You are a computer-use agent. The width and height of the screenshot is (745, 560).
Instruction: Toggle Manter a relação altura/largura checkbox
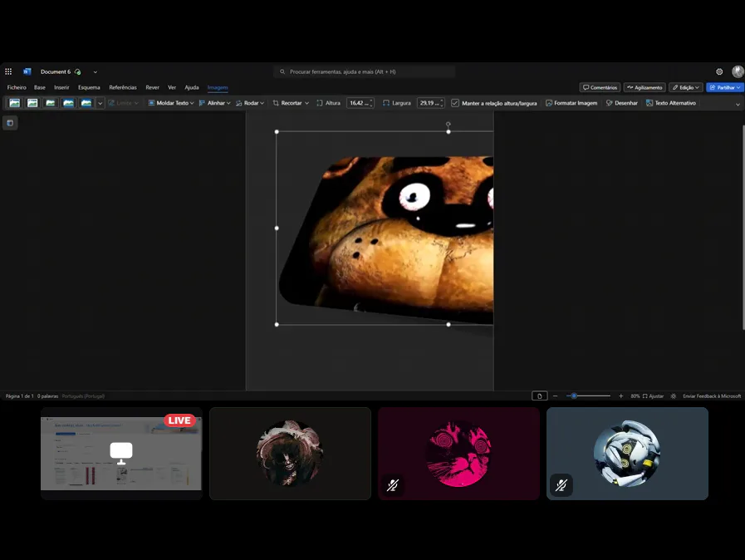tap(454, 103)
